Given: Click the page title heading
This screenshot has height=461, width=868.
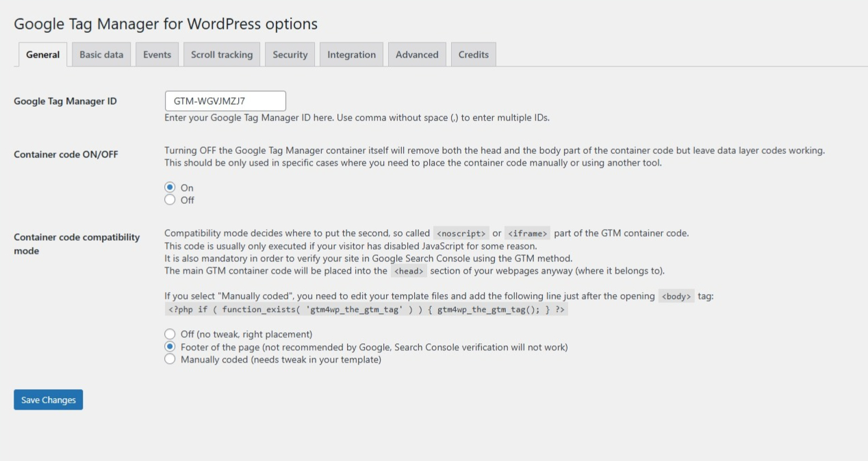Looking at the screenshot, I should point(166,24).
